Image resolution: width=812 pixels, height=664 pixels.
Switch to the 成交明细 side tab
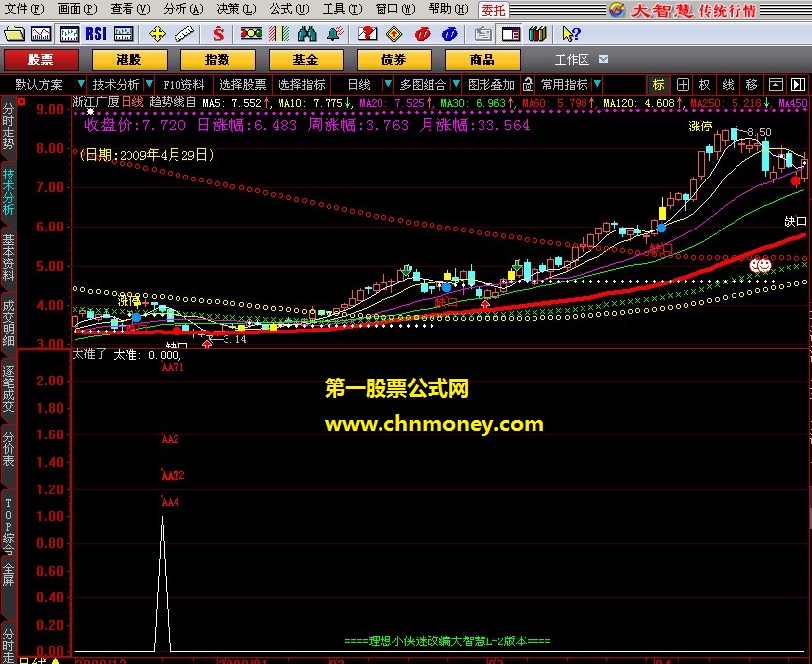click(8, 324)
